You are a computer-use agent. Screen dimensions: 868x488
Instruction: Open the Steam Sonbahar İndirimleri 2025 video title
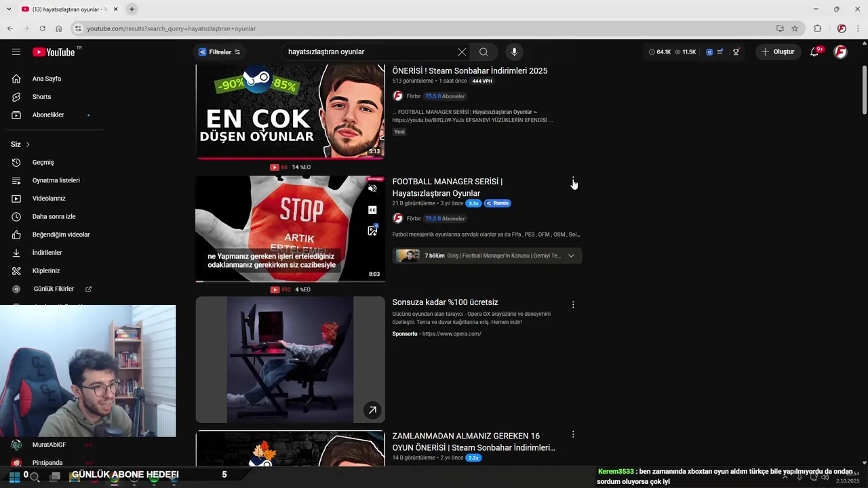[469, 70]
